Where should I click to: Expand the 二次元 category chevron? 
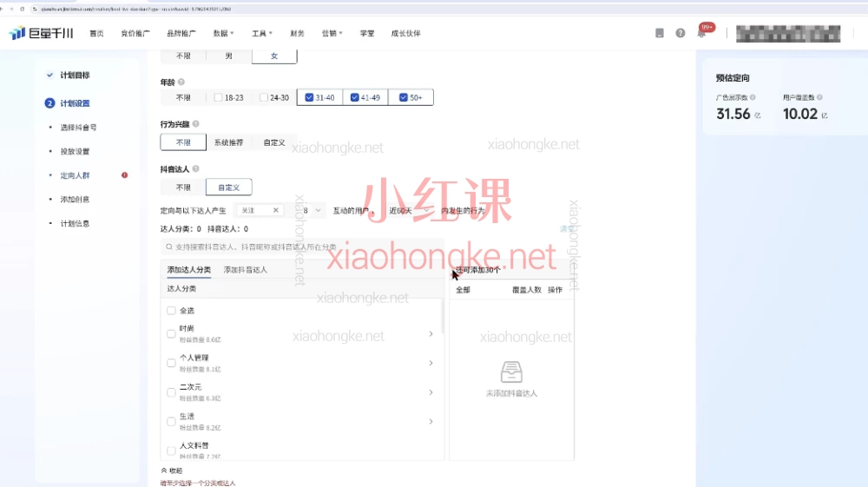click(x=431, y=392)
